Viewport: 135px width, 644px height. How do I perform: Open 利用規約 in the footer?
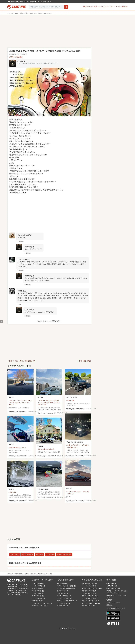(x=109, y=600)
